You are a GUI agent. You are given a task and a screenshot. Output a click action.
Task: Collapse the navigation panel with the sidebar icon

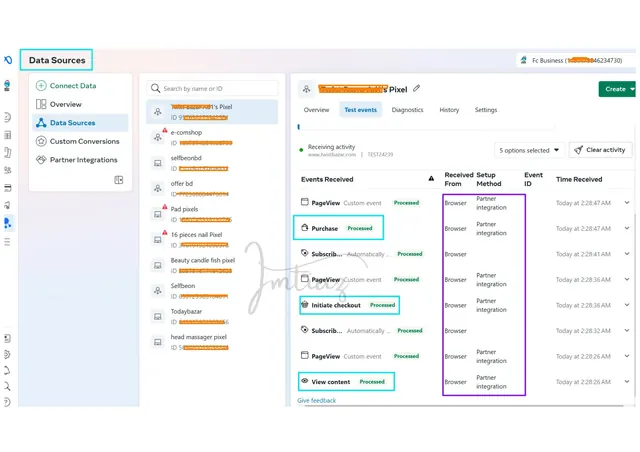[119, 180]
